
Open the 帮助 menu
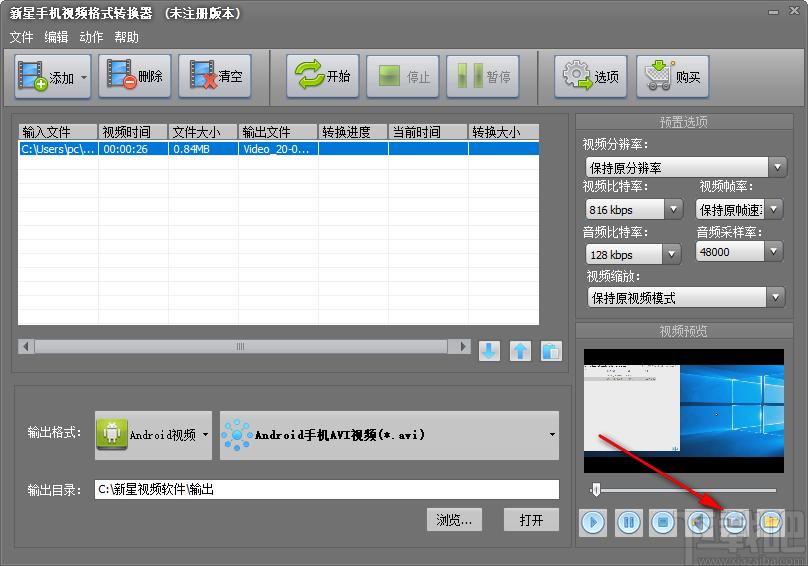point(126,37)
